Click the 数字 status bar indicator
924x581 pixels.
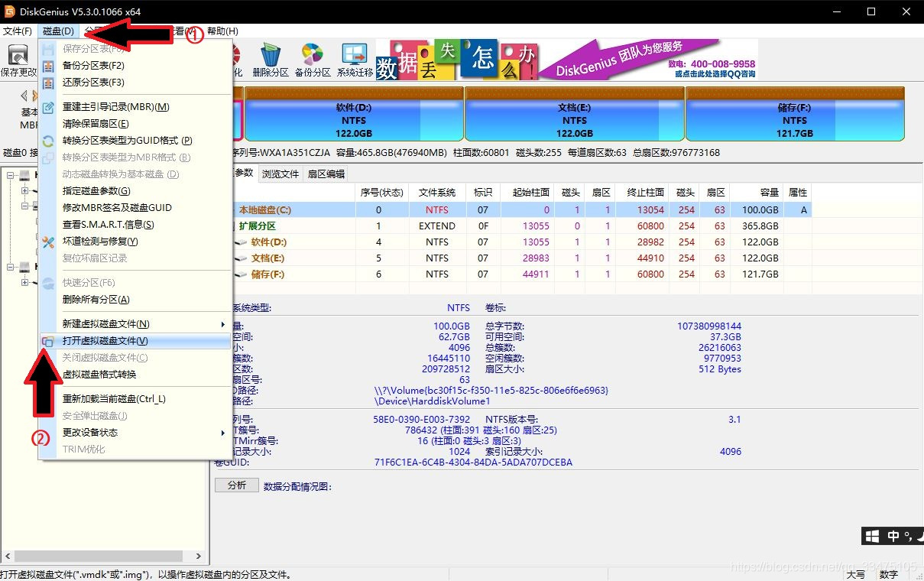click(889, 575)
